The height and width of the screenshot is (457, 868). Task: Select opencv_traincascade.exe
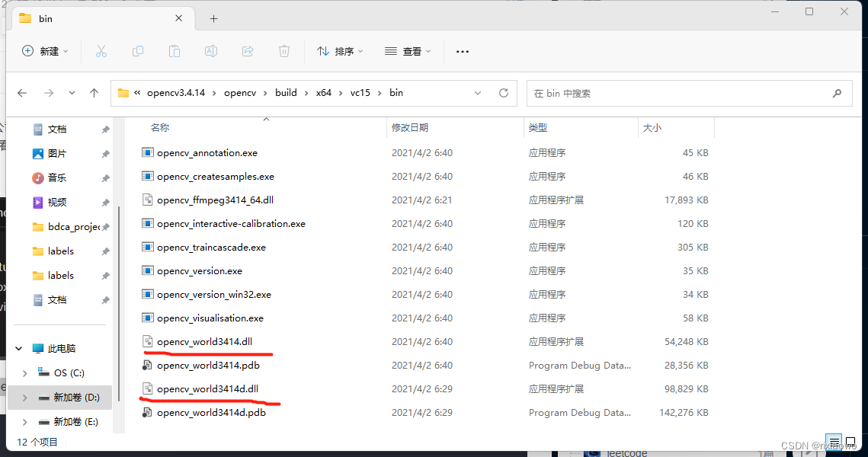211,248
